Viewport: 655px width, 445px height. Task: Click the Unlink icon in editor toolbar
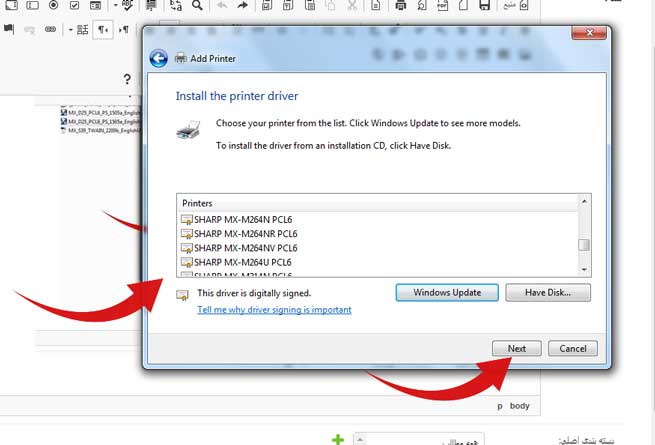tap(29, 30)
